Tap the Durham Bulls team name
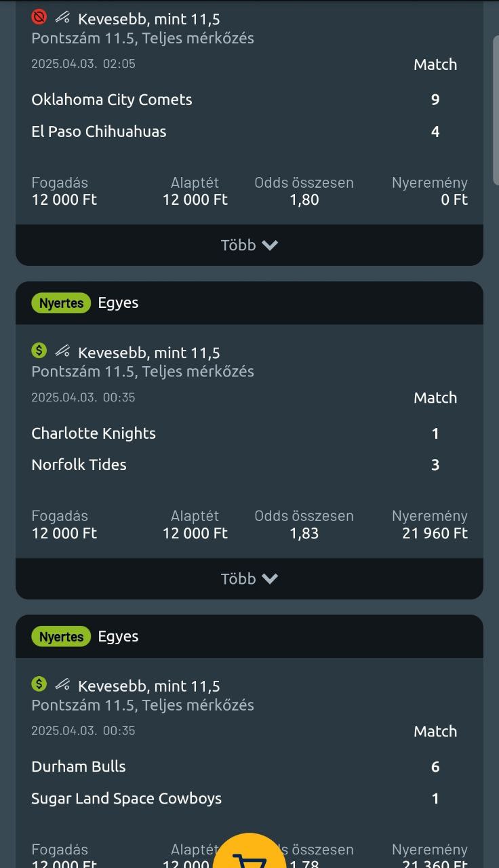The height and width of the screenshot is (868, 499). point(79,766)
